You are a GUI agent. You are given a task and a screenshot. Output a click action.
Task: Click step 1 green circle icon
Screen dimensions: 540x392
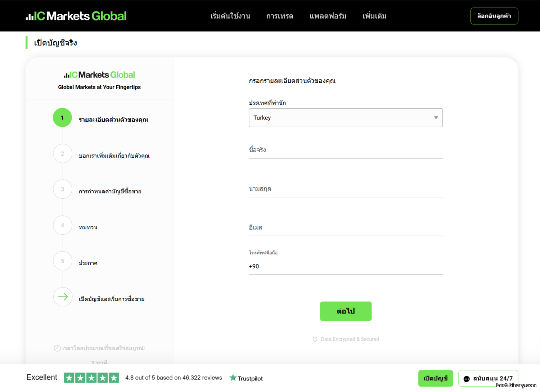click(62, 118)
